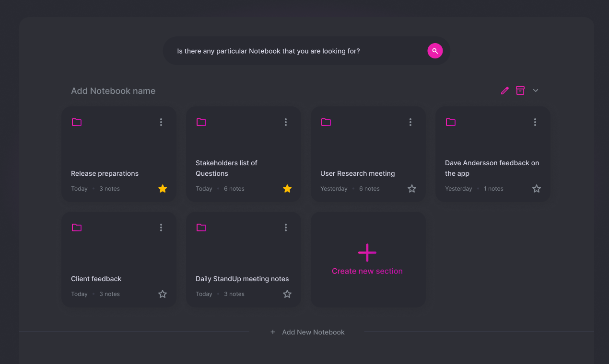The image size is (609, 364).
Task: Click the folder icon on User Research meeting
Action: pos(326,122)
